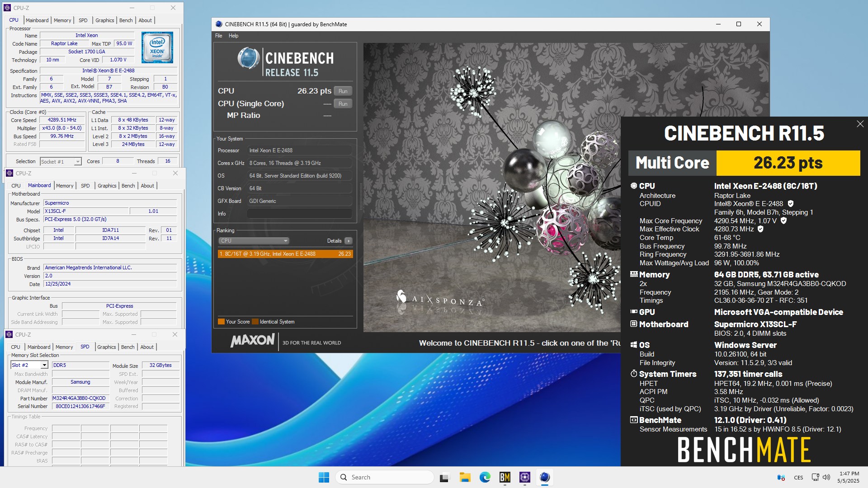The height and width of the screenshot is (488, 868).
Task: Click the Supermicro manufacturer field
Action: point(110,203)
